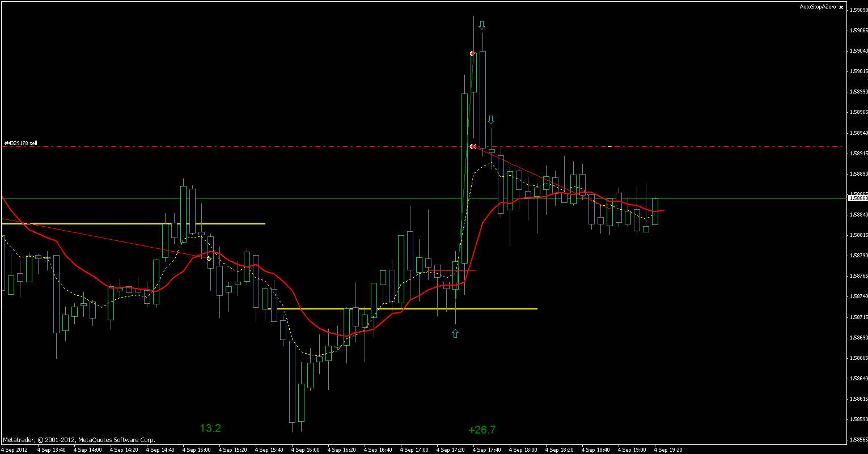Screen dimensions: 868x454
Task: Select the AutoStopAZero expert advisor label
Action: 816,7
